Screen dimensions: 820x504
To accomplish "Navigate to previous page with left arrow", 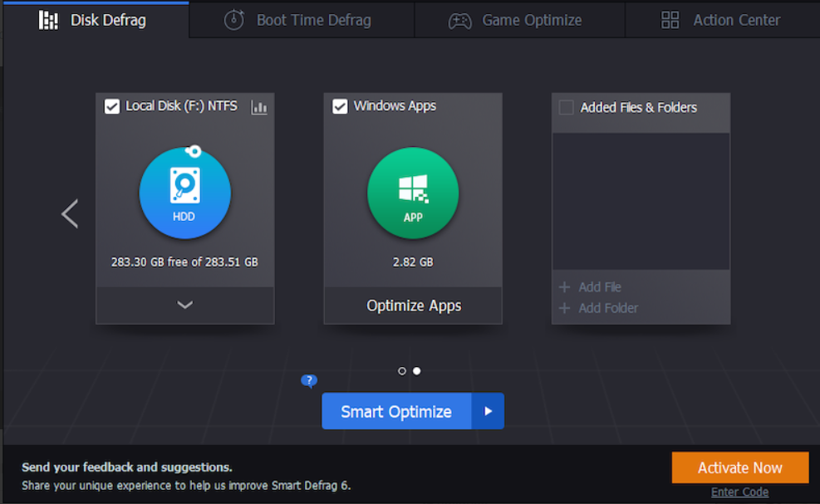I will [70, 213].
